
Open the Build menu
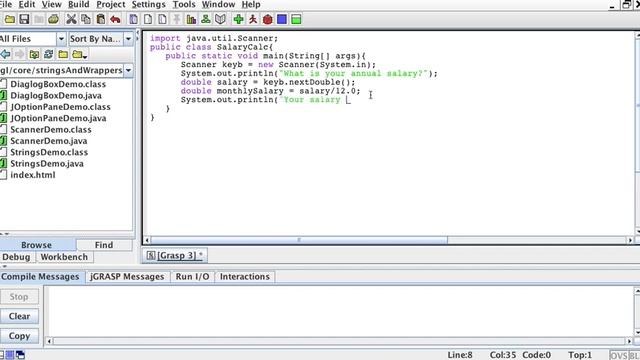pyautogui.click(x=79, y=4)
